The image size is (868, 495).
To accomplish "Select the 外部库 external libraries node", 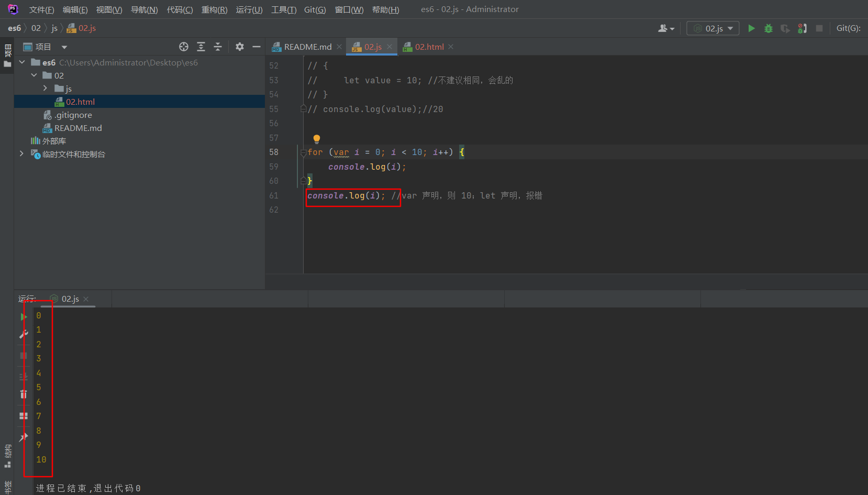I will 54,141.
